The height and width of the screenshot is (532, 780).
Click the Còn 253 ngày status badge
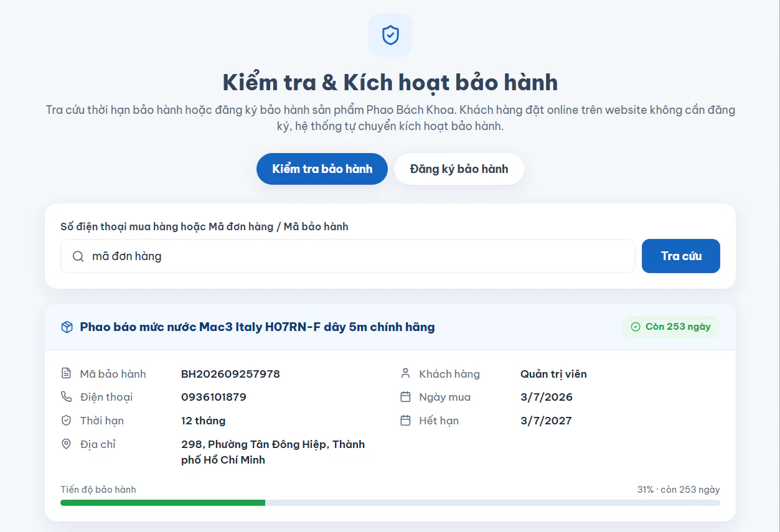pyautogui.click(x=670, y=327)
